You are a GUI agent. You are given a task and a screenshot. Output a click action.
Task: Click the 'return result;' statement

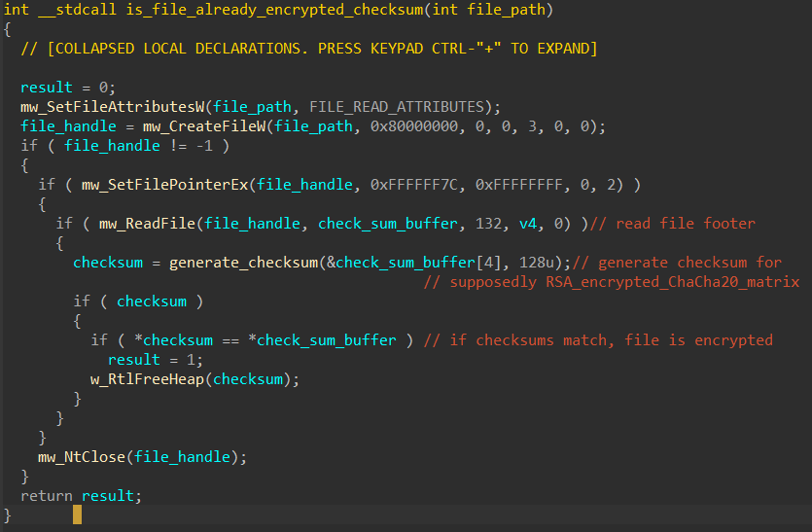(81, 496)
